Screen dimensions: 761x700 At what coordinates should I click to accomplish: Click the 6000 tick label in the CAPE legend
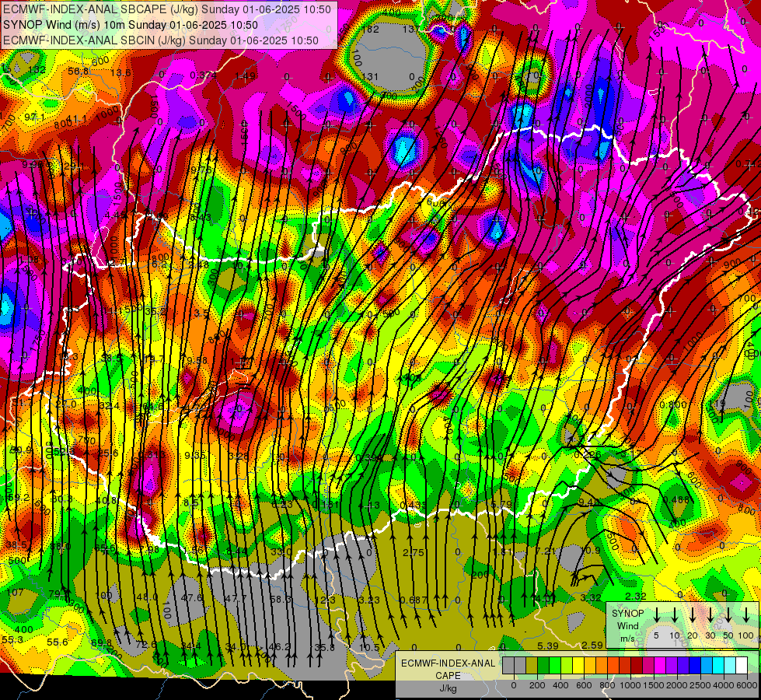coord(747,685)
